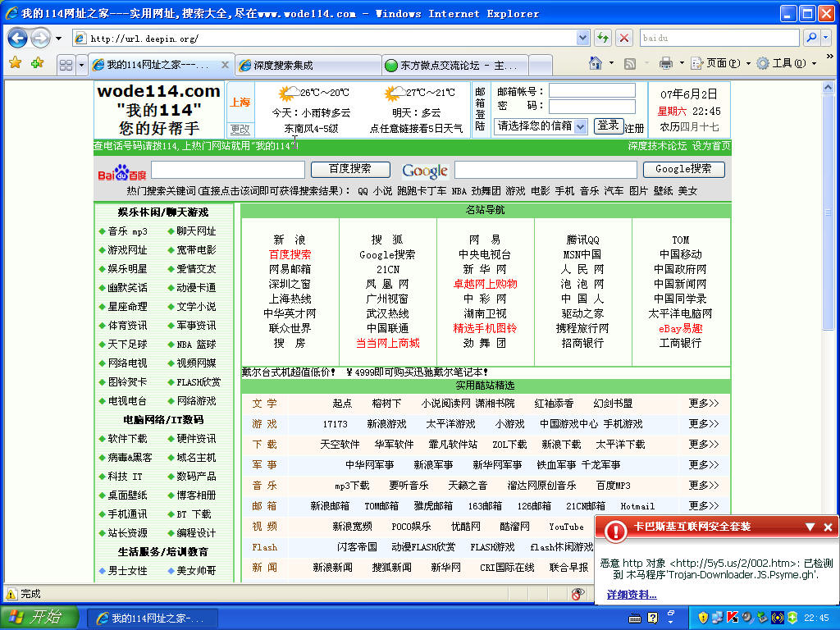
Task: Open the recent pages dropdown beside Forward
Action: pos(58,39)
